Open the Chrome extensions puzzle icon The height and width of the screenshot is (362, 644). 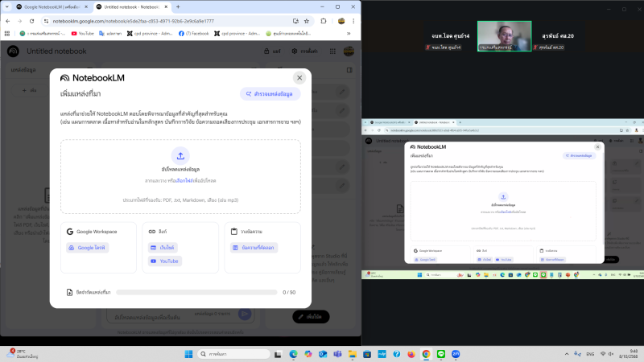tap(324, 21)
